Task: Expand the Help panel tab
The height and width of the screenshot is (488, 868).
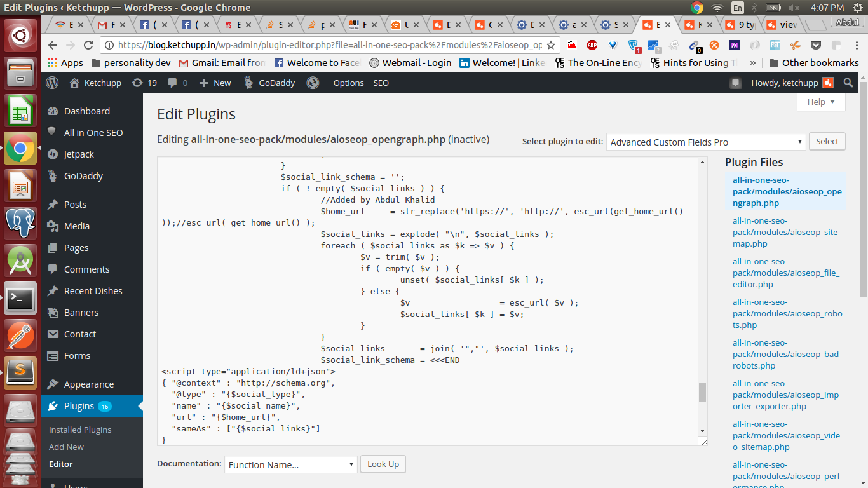Action: (821, 102)
